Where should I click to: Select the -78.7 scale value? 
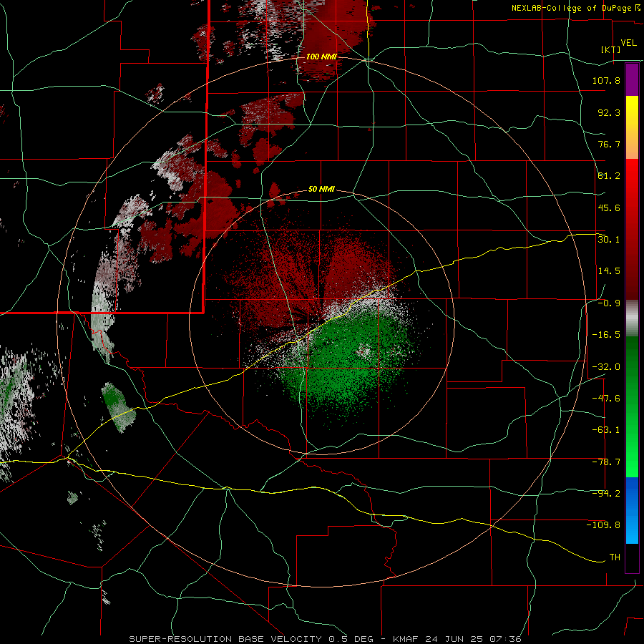pyautogui.click(x=606, y=462)
